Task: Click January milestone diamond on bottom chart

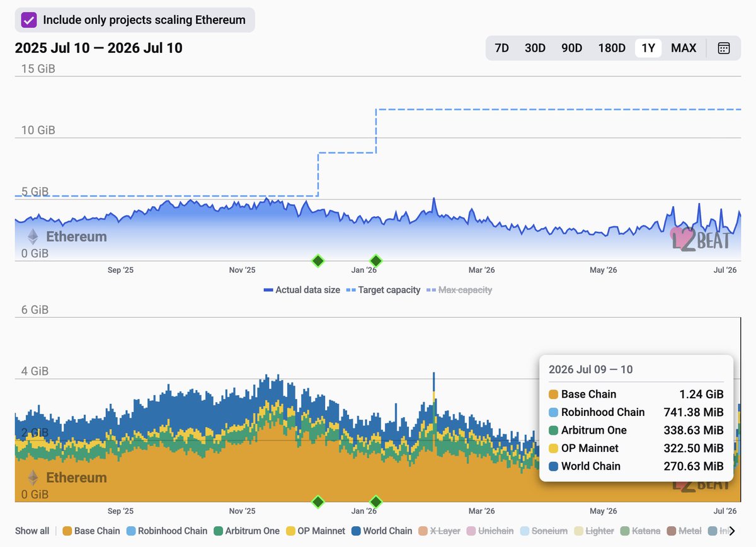Action: [375, 502]
